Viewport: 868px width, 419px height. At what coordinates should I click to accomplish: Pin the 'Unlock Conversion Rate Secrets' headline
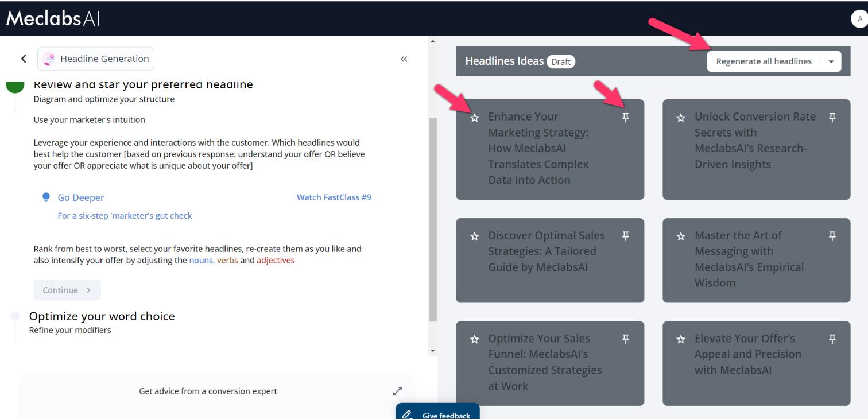click(832, 117)
